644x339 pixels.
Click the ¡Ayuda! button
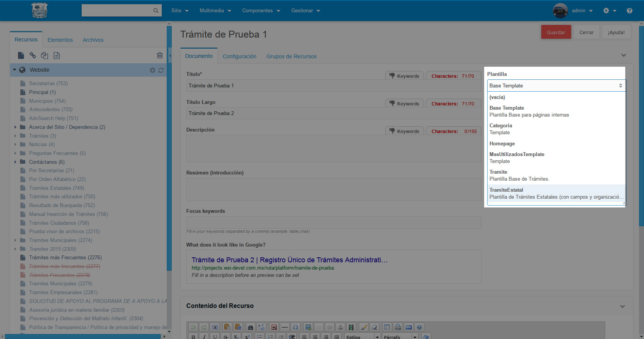[616, 32]
